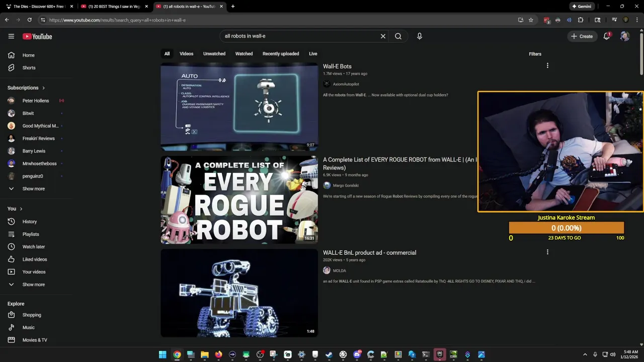Select the Videos filter chip
The image size is (644, 362).
(x=186, y=54)
